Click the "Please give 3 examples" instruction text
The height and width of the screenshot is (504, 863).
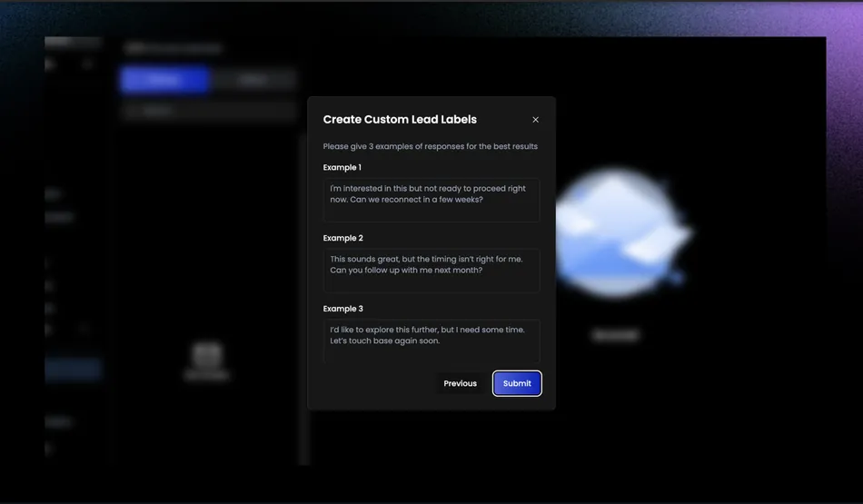pos(430,146)
